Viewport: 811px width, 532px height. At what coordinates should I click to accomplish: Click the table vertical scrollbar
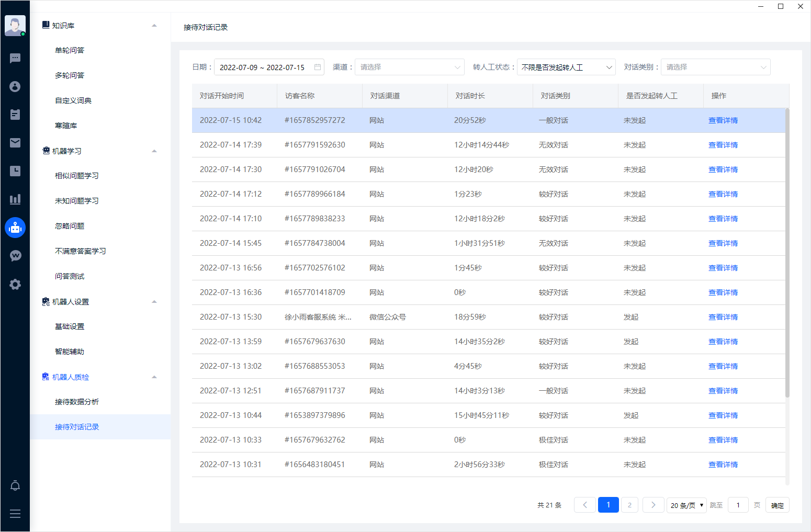coord(787,253)
